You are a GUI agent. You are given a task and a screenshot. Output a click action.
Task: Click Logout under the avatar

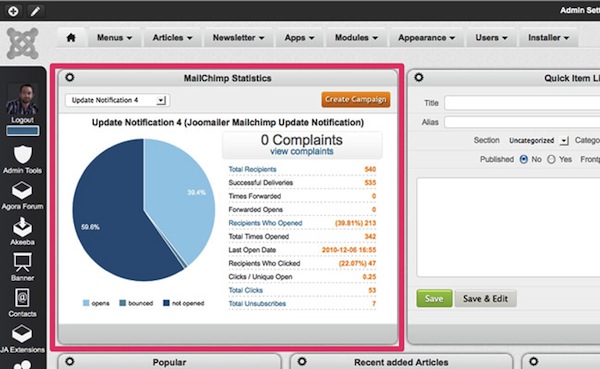click(x=22, y=120)
